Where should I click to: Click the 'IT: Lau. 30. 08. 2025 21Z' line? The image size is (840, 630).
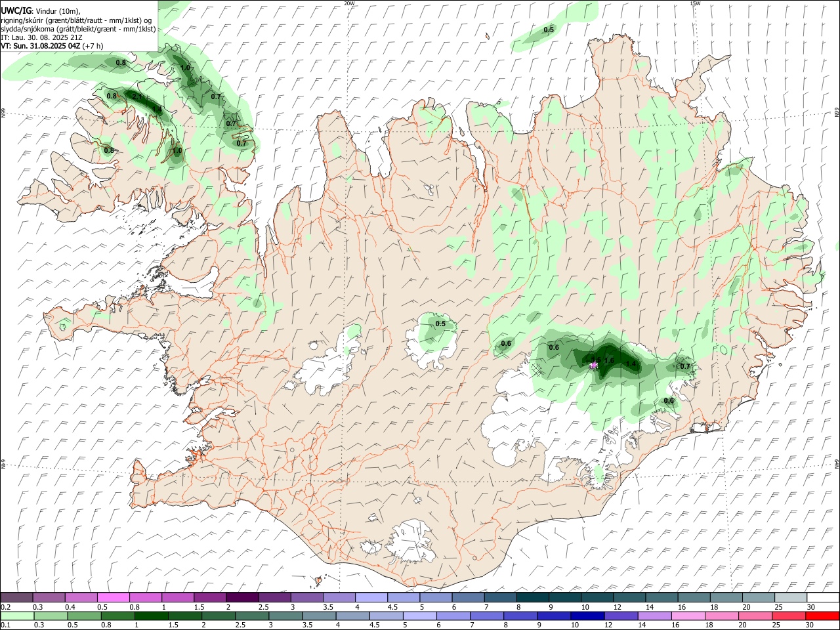click(x=42, y=37)
